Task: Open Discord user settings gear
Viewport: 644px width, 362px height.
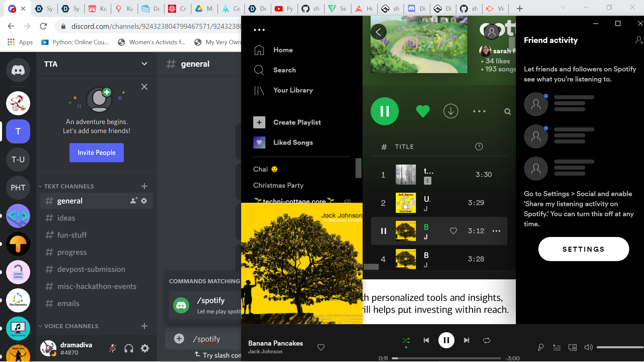Action: pyautogui.click(x=145, y=349)
